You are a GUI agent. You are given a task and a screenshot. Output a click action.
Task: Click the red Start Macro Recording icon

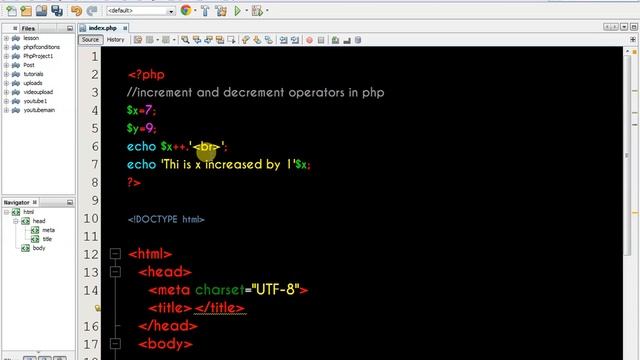(309, 40)
